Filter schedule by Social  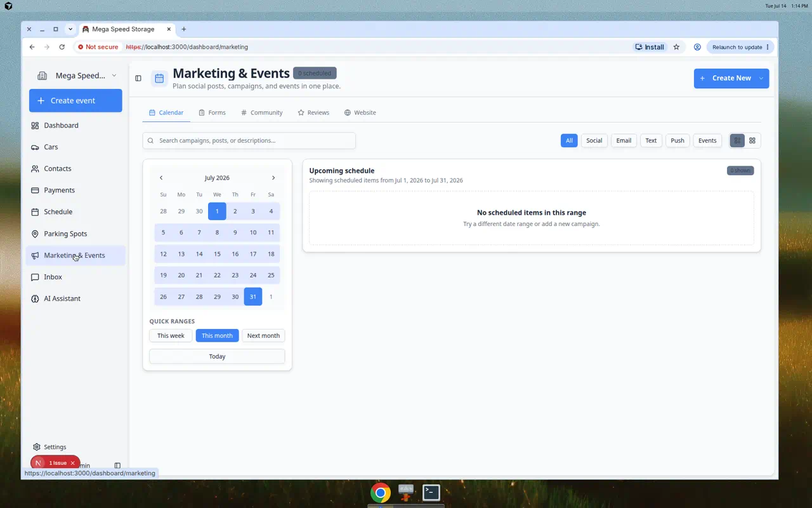point(594,140)
